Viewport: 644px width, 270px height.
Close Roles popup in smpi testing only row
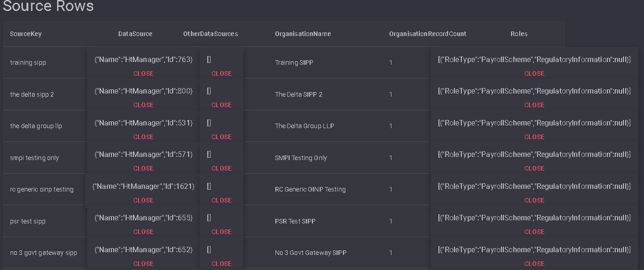[534, 168]
